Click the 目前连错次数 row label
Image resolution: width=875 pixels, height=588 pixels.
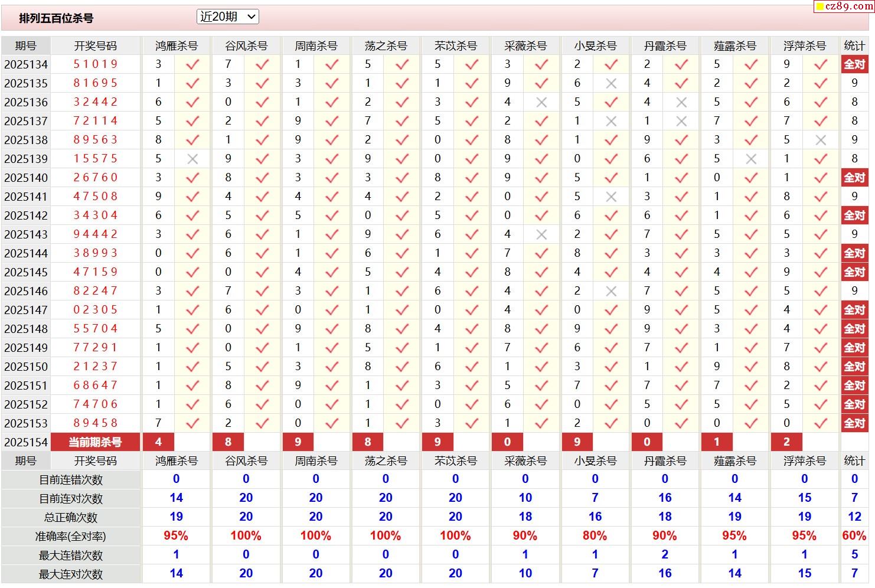71,480
